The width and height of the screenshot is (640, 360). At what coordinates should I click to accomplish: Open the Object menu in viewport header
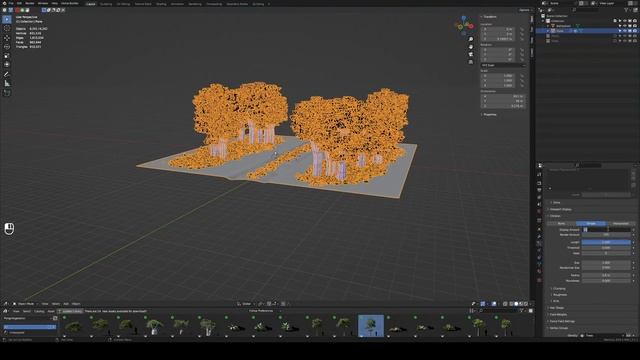[x=76, y=304]
